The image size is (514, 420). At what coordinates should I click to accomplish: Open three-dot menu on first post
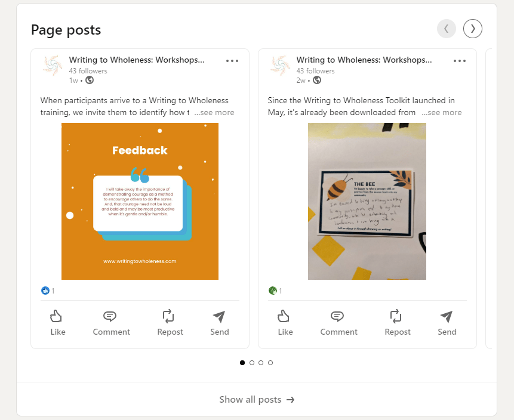(x=232, y=61)
